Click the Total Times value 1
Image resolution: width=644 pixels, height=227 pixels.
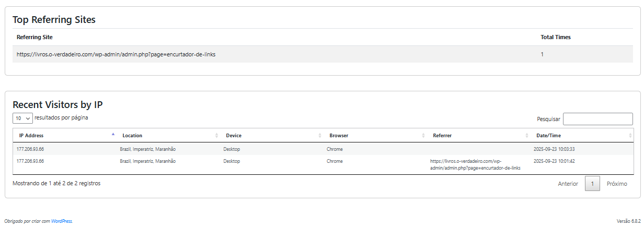(542, 54)
